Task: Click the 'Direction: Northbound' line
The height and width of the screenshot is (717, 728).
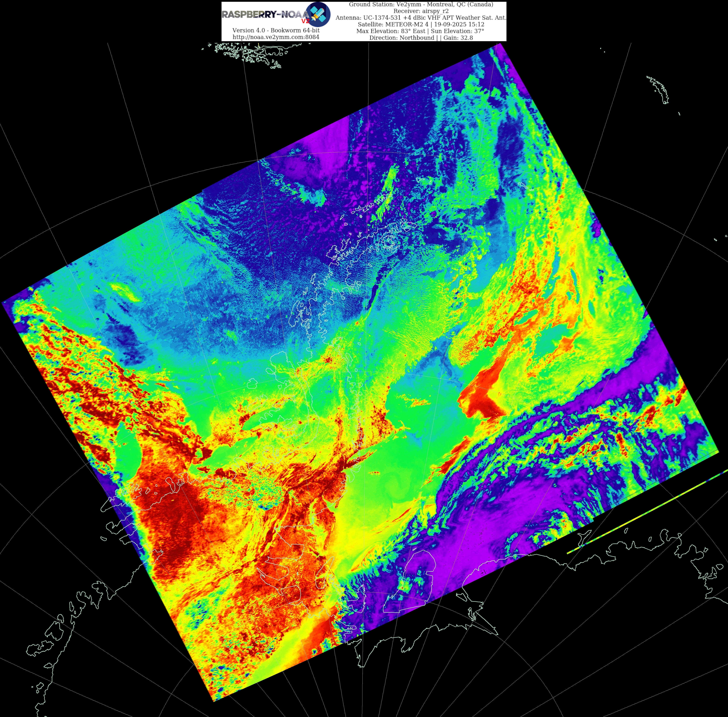Action: 421,38
